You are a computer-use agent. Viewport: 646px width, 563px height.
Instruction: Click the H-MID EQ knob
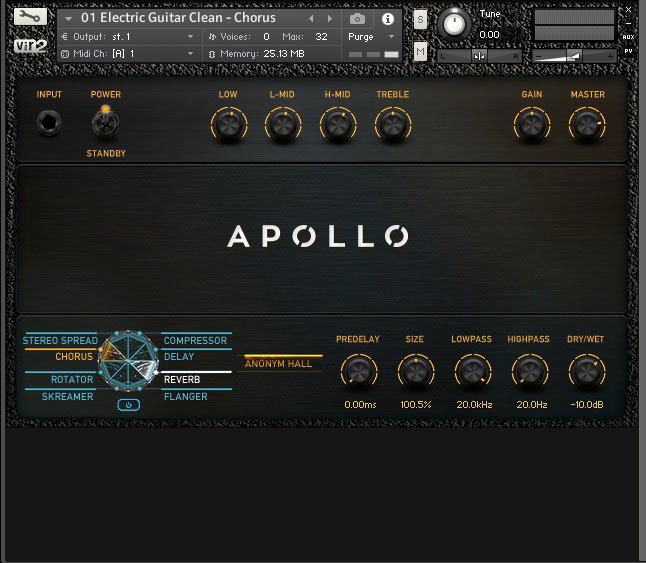coord(338,125)
